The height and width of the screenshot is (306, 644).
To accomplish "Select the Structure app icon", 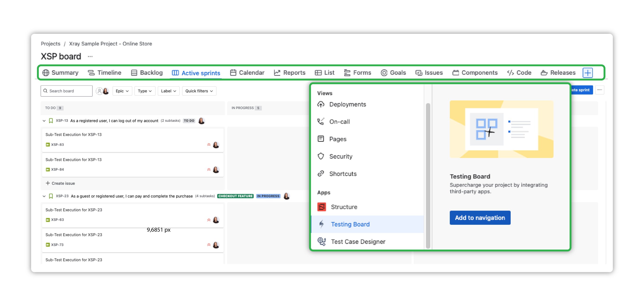I will 322,207.
